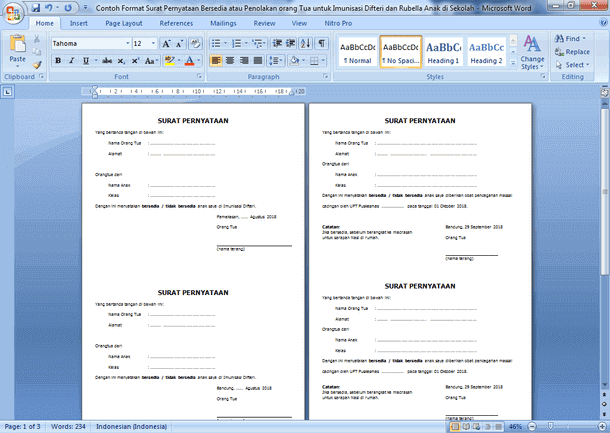The width and height of the screenshot is (610, 433).
Task: Click Replace button
Action: (x=572, y=52)
